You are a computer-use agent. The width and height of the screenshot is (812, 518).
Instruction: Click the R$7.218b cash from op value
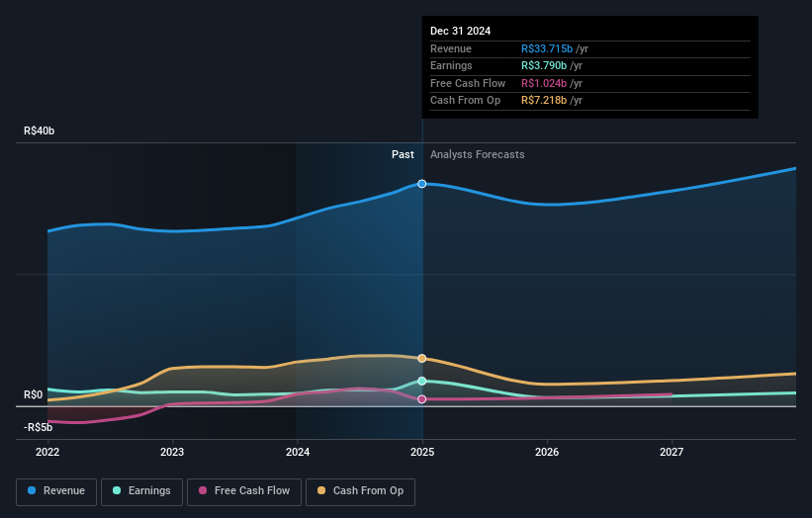click(544, 101)
